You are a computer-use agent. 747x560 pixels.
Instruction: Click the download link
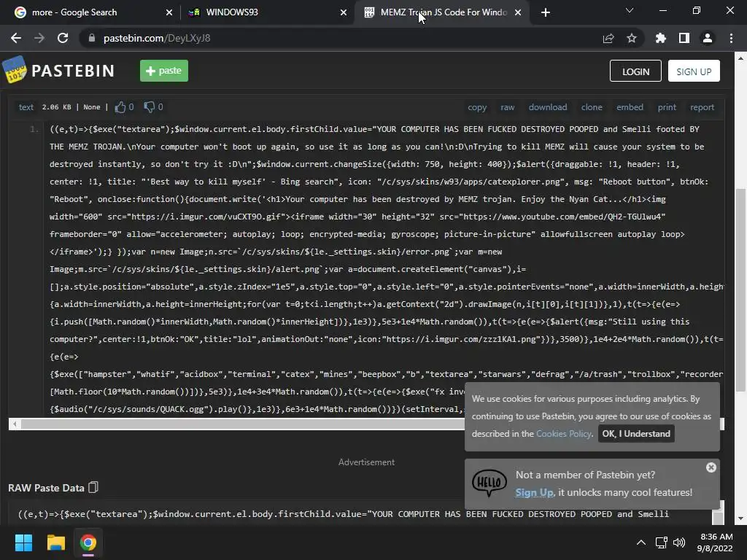pyautogui.click(x=548, y=107)
